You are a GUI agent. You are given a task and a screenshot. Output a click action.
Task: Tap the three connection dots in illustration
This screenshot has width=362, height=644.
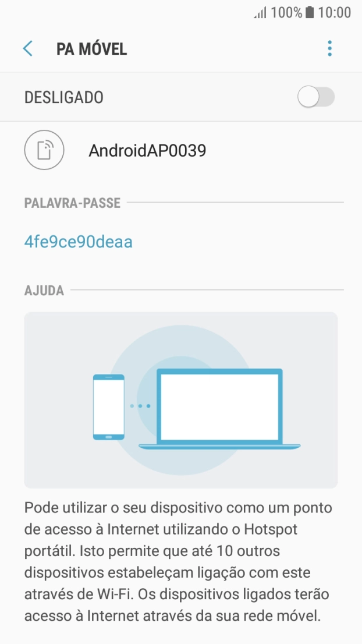140,406
